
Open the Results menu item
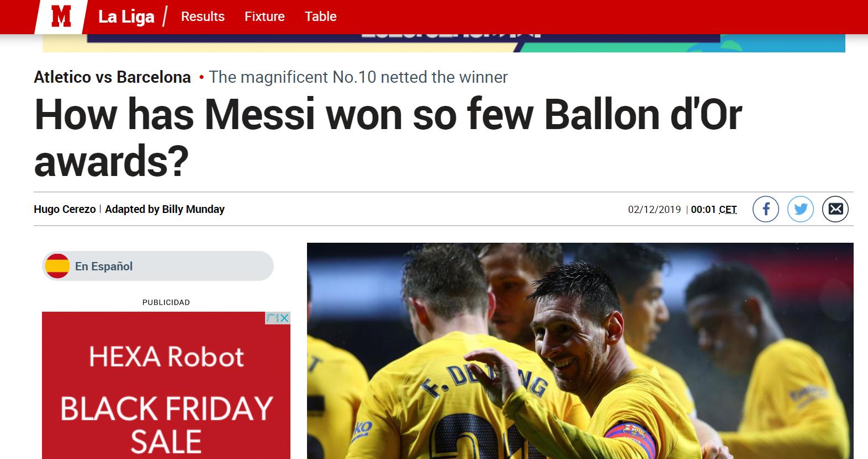pos(203,17)
